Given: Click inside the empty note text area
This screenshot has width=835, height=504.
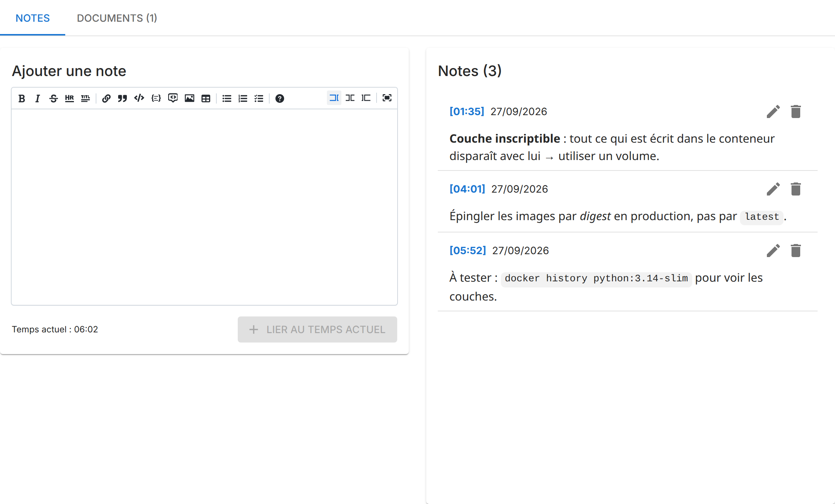Looking at the screenshot, I should (x=204, y=207).
